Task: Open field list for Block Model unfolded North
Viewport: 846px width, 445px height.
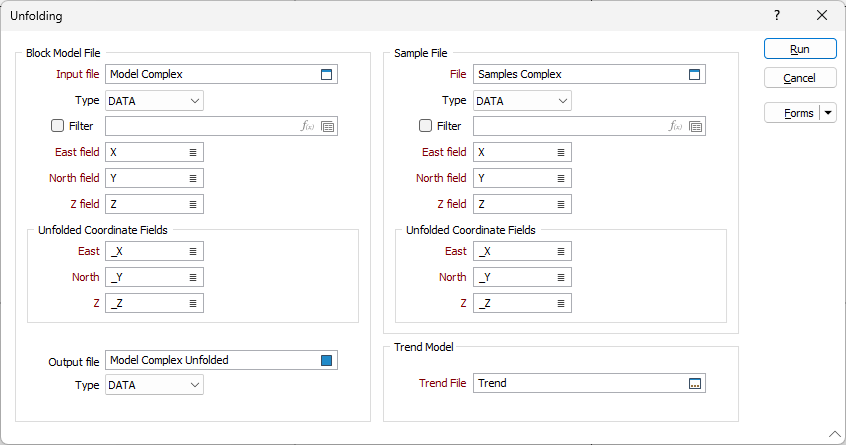Action: (193, 278)
